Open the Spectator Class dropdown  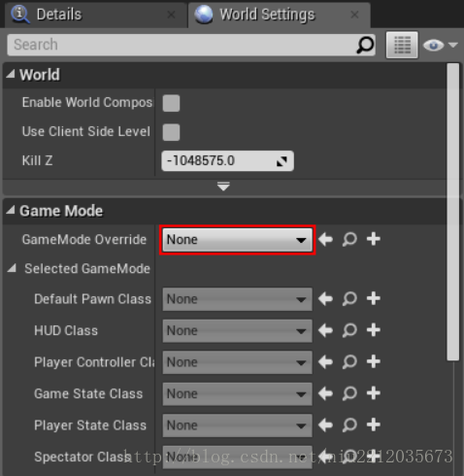click(x=237, y=457)
